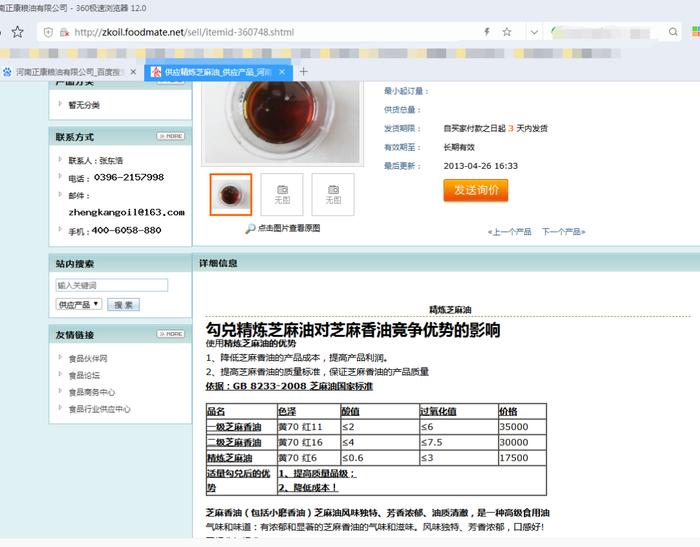Click the 暂无分类 category item
Screen dimensions: 700x547
pos(84,105)
